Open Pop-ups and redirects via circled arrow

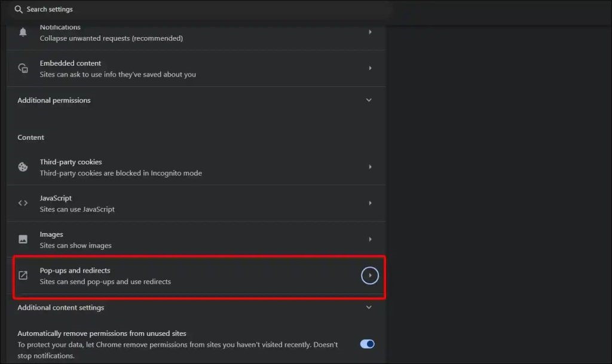[370, 276]
